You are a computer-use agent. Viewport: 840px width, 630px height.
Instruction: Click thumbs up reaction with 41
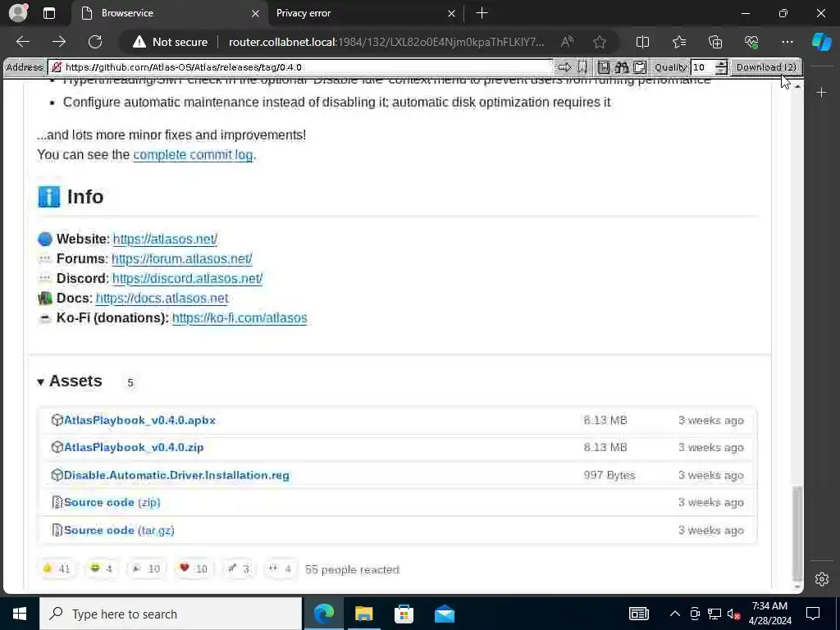click(x=57, y=568)
